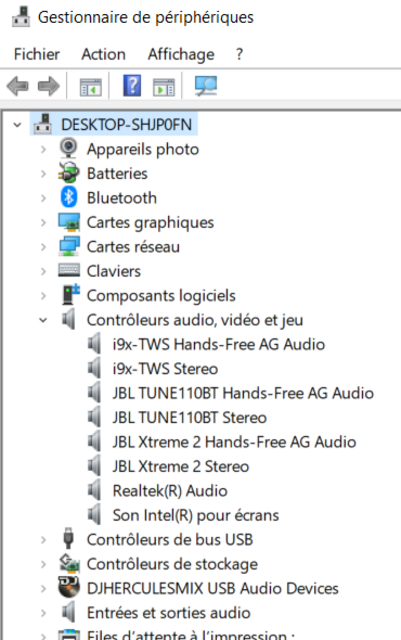Click the Claviers keyboard icon
The height and width of the screenshot is (640, 401).
pos(69,270)
